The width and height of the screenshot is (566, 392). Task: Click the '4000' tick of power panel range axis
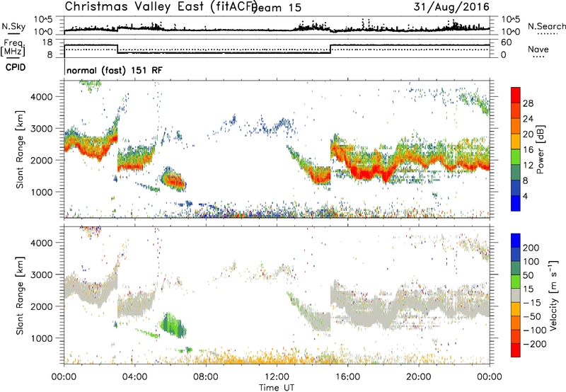[41, 97]
